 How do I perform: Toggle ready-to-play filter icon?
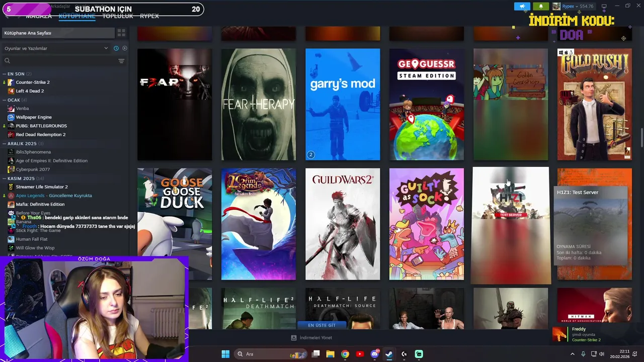click(x=125, y=48)
